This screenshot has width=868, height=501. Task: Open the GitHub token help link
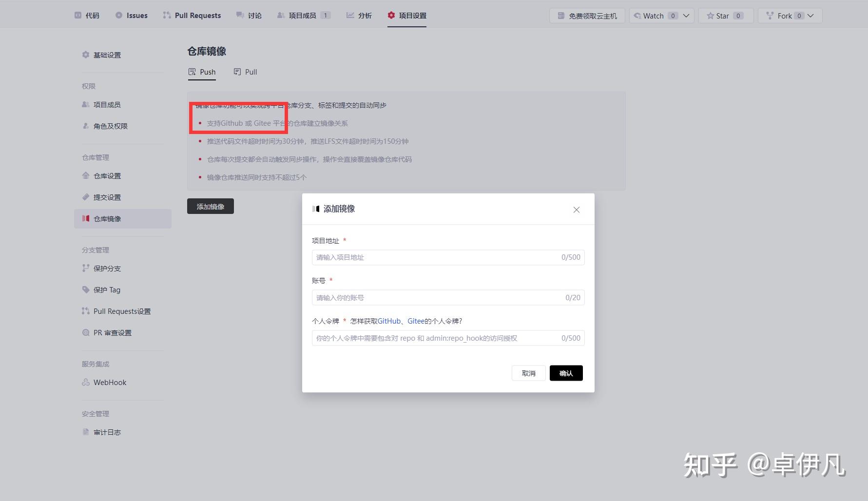click(x=388, y=321)
